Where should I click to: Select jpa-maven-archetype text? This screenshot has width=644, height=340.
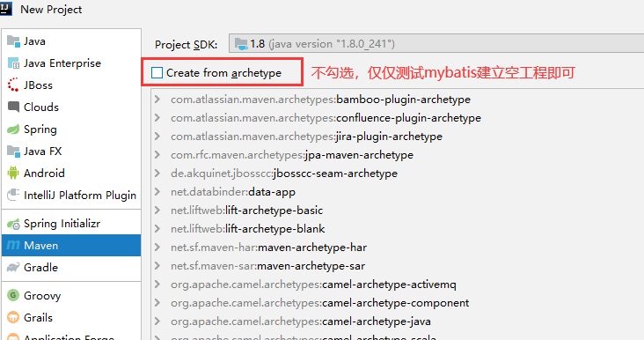[x=359, y=155]
